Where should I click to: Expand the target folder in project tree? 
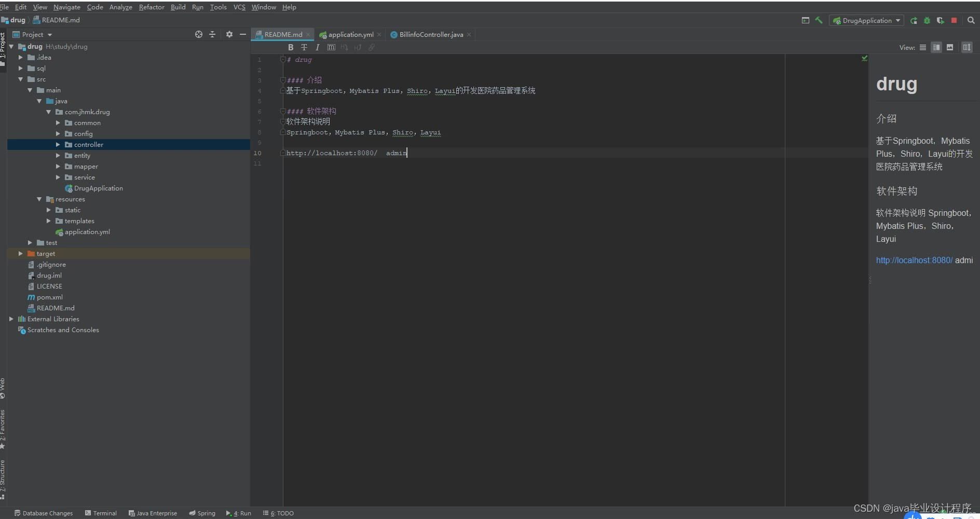(20, 253)
